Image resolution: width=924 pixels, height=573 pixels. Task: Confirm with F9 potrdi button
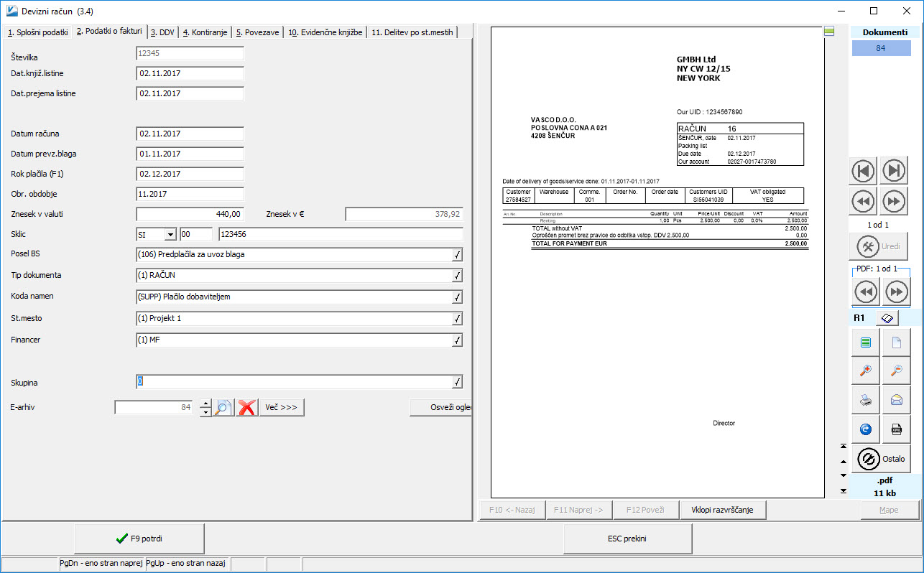[139, 539]
